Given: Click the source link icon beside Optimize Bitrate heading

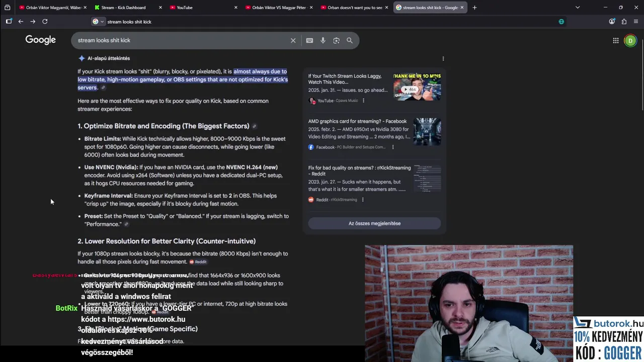Looking at the screenshot, I should point(254,126).
